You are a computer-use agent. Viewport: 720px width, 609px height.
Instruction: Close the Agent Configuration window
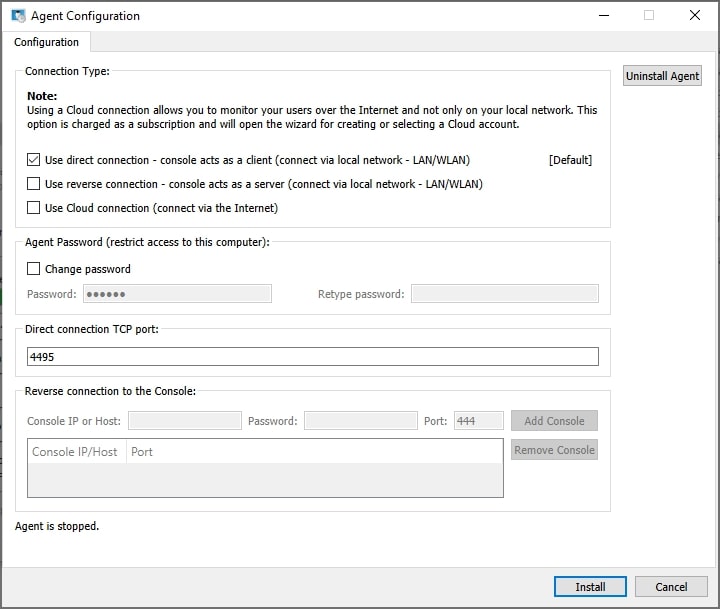(694, 16)
